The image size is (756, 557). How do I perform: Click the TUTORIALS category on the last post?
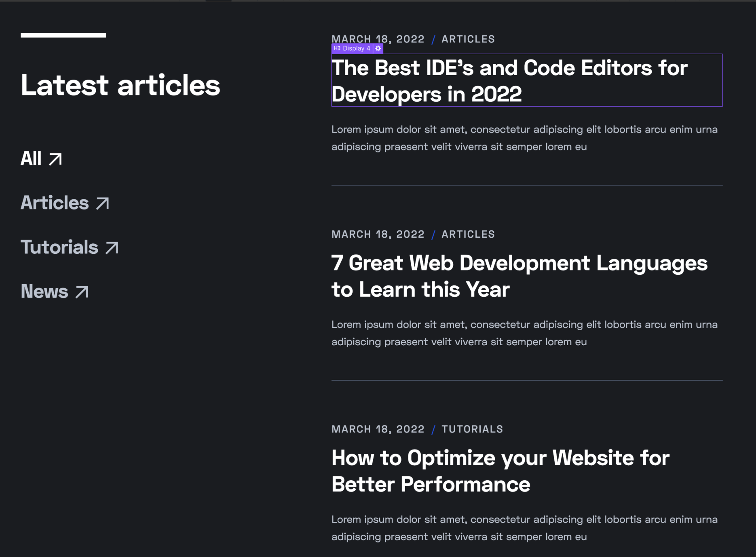(472, 429)
